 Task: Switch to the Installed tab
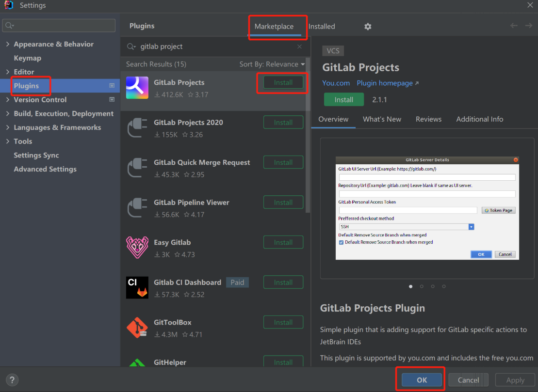tap(322, 26)
